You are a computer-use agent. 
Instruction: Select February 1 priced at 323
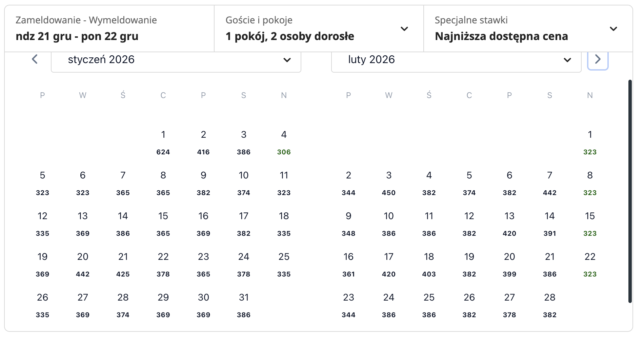click(590, 142)
